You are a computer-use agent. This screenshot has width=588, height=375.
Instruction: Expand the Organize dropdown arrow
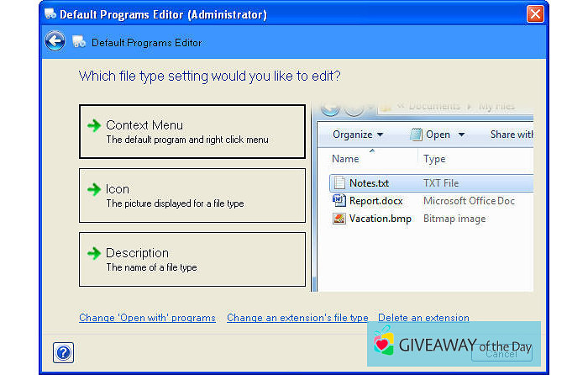tap(380, 135)
